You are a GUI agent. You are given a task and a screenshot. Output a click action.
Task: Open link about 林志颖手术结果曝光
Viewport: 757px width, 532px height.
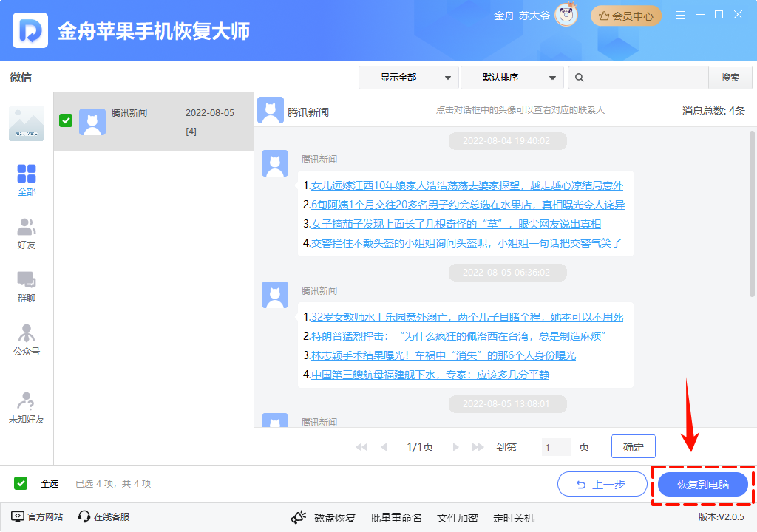pyautogui.click(x=444, y=355)
